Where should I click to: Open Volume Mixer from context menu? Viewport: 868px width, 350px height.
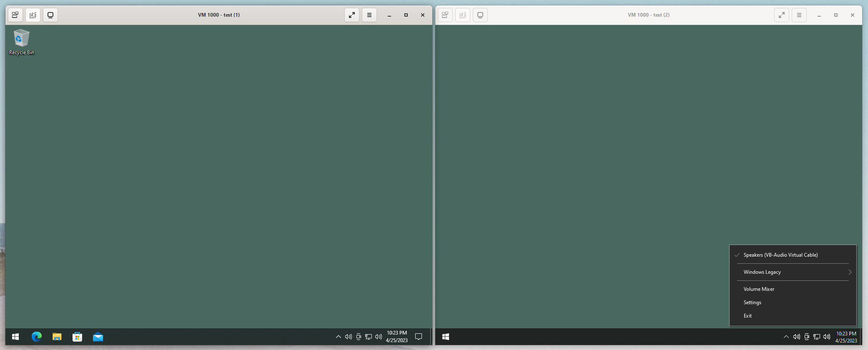point(793,289)
